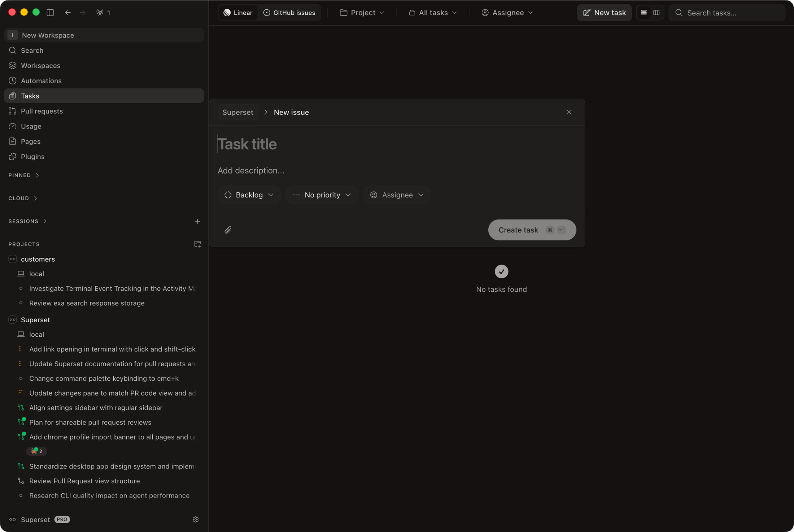Click the Task title input field
Image resolution: width=794 pixels, height=532 pixels.
pos(396,144)
